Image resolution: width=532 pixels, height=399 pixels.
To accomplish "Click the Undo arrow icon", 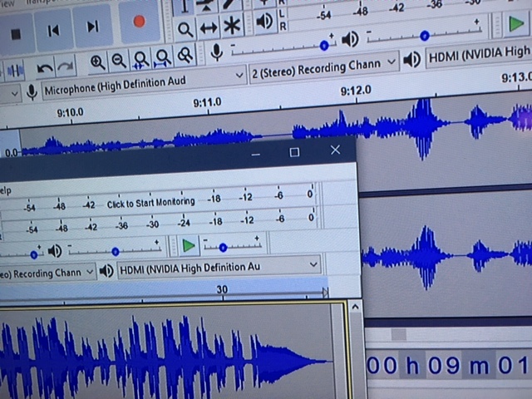I will coord(44,66).
